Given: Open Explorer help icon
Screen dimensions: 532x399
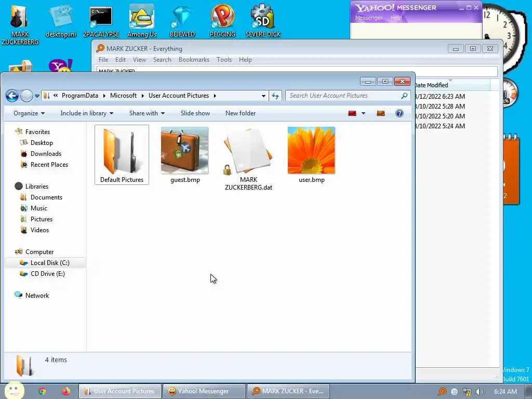Looking at the screenshot, I should (400, 113).
